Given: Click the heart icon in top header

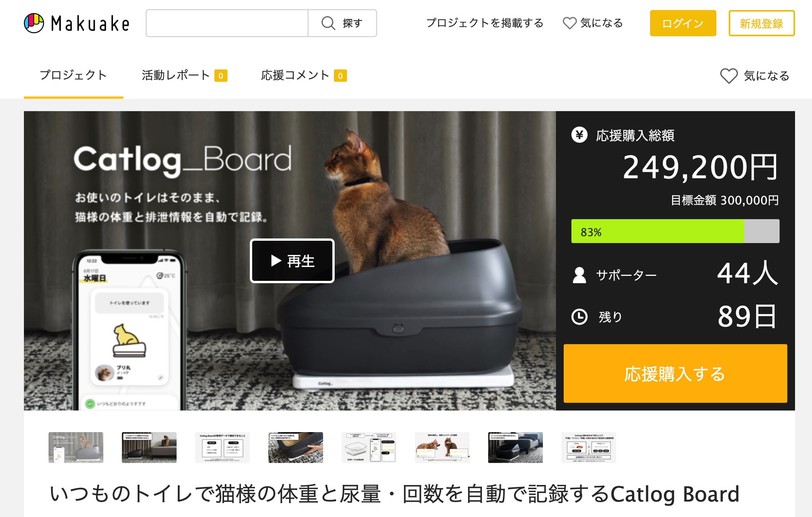Looking at the screenshot, I should point(569,23).
